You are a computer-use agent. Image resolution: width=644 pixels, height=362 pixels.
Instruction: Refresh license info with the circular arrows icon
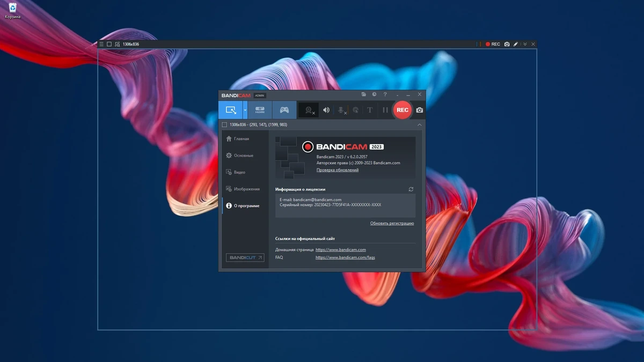click(x=411, y=189)
